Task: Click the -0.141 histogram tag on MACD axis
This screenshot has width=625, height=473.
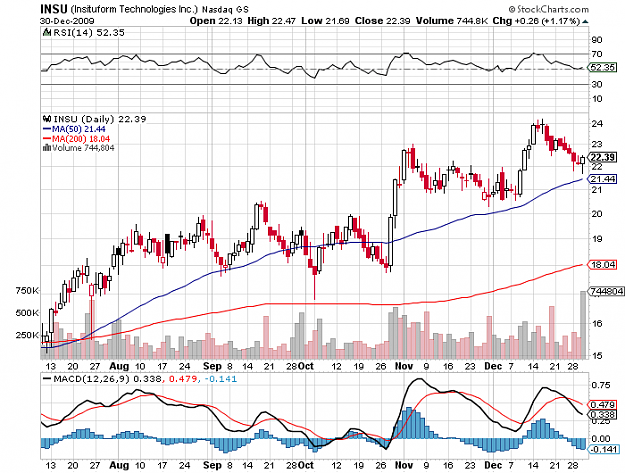Action: click(604, 449)
